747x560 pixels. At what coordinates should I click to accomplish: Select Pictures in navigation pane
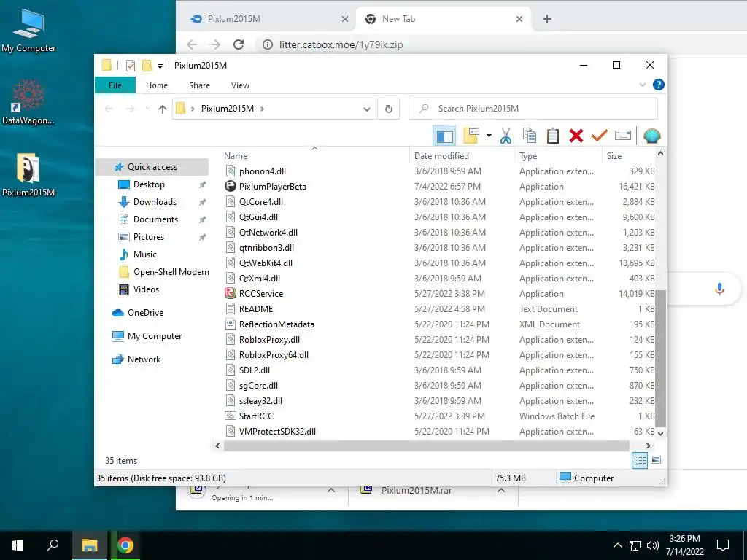(x=149, y=237)
